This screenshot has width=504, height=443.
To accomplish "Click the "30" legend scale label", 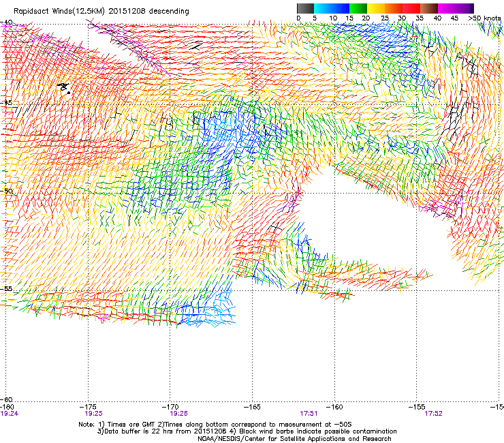I will pyautogui.click(x=402, y=18).
